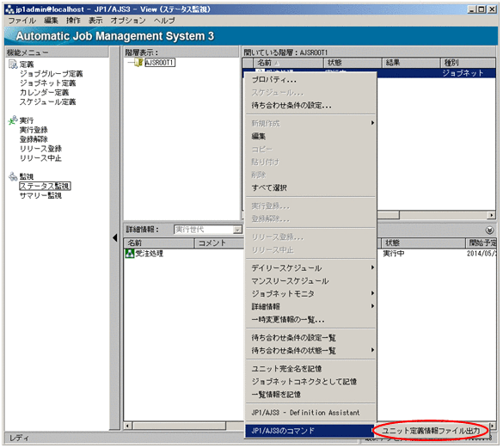Choose 待ち合わせ条件の設定... from context menu
Screen dimensions: 503x448
pyautogui.click(x=310, y=105)
